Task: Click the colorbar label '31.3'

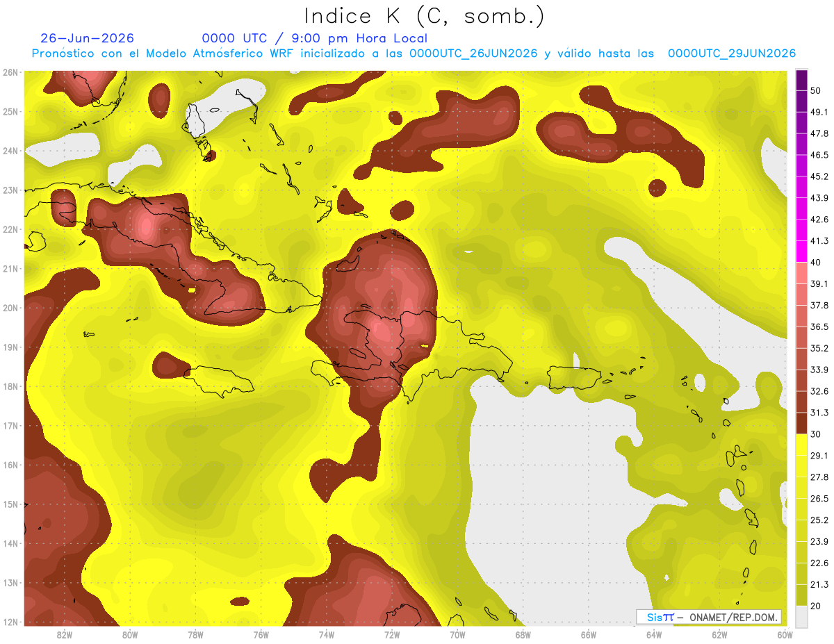Action: (x=819, y=413)
